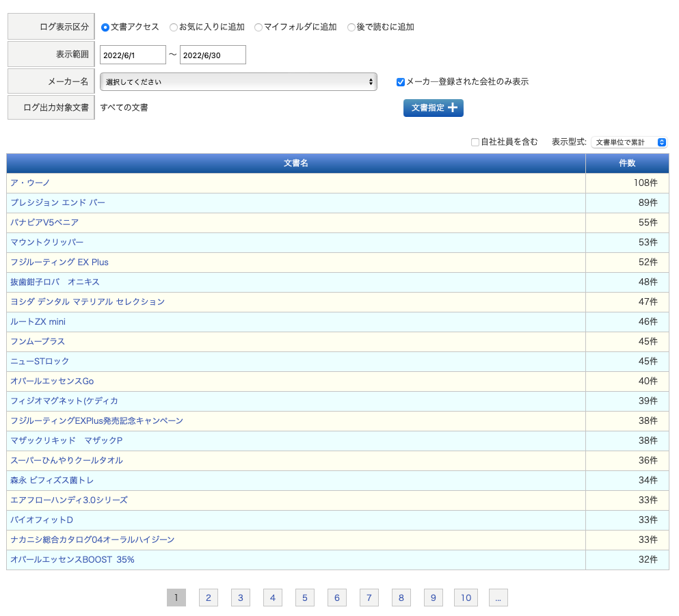Select the 文書アクセス radio button
679x616 pixels.
[x=105, y=27]
